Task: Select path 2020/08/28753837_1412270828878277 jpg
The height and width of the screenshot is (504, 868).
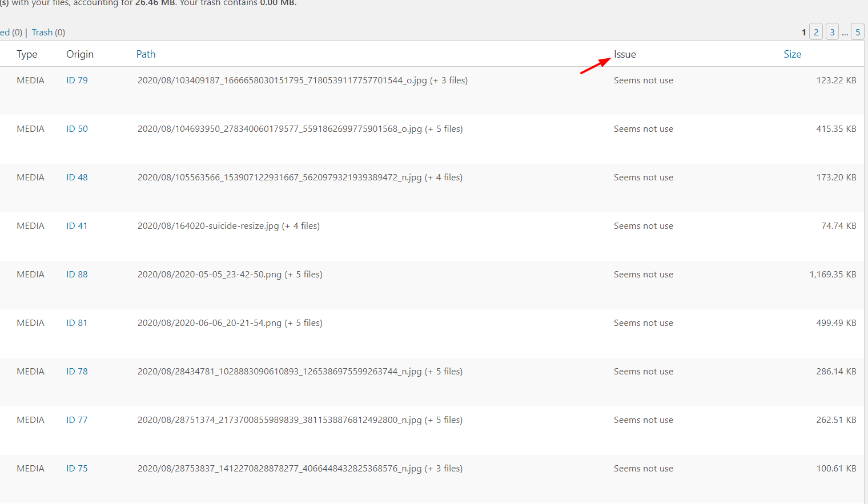Action: [x=300, y=469]
